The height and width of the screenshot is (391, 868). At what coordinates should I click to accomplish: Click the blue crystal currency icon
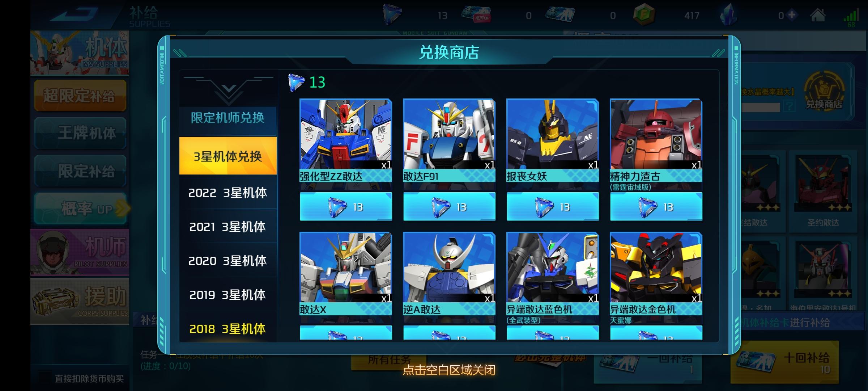[x=728, y=14]
